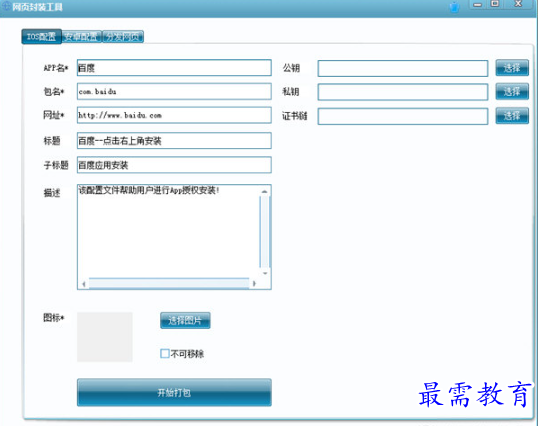Click the description scroll left arrow
The image size is (540, 426).
84,284
